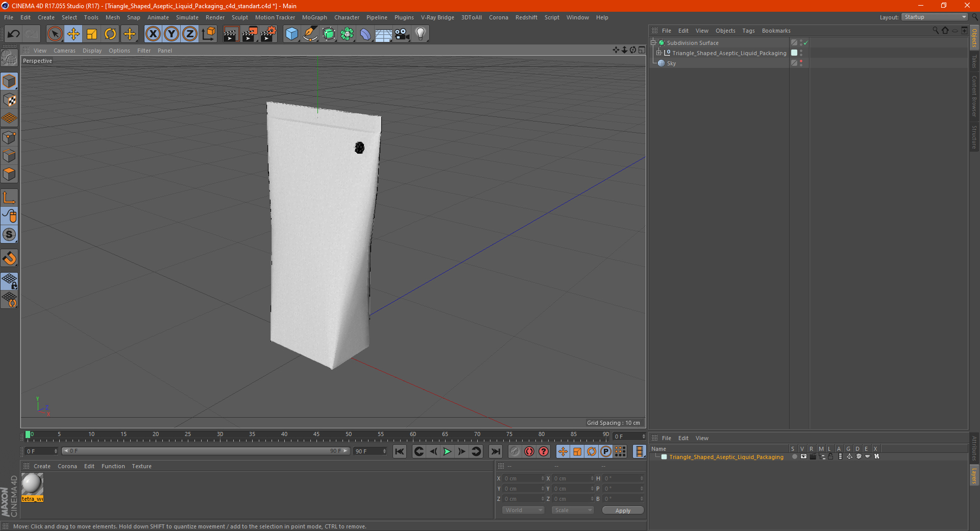Switch to Texture mode

9,100
